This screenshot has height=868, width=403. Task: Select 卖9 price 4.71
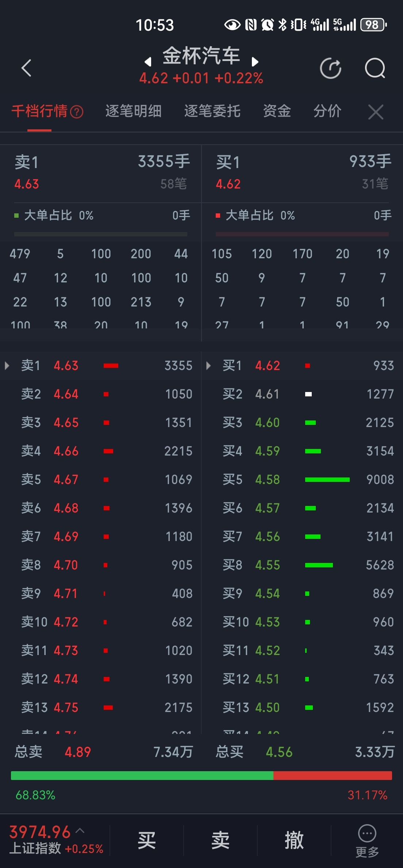click(66, 594)
